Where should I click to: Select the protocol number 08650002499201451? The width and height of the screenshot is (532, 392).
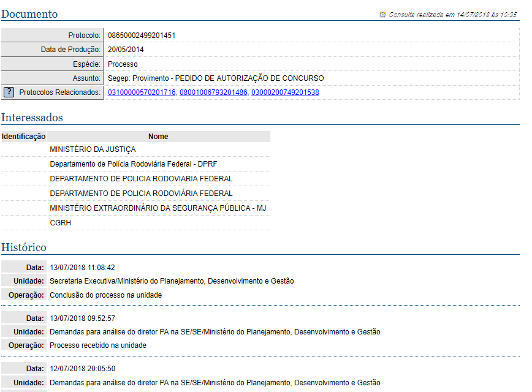tap(142, 36)
